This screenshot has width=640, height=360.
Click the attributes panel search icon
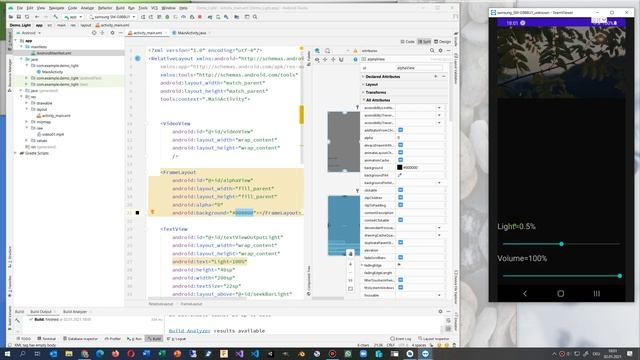pyautogui.click(x=432, y=51)
